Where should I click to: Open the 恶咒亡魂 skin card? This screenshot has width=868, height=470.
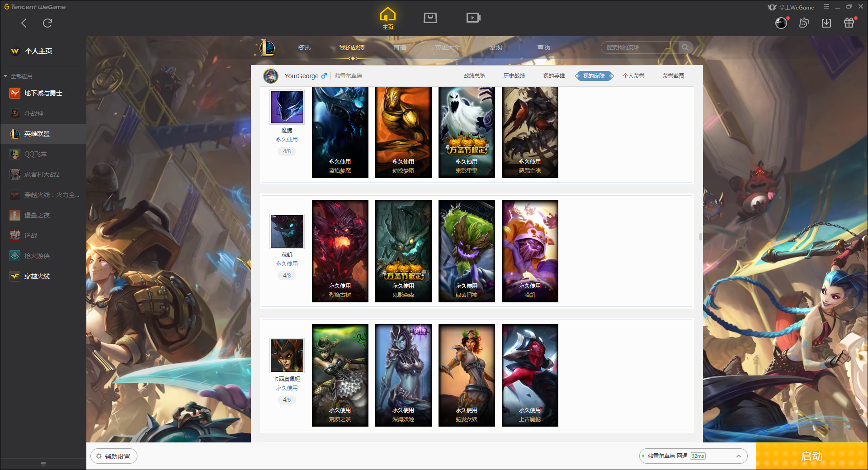click(x=530, y=132)
